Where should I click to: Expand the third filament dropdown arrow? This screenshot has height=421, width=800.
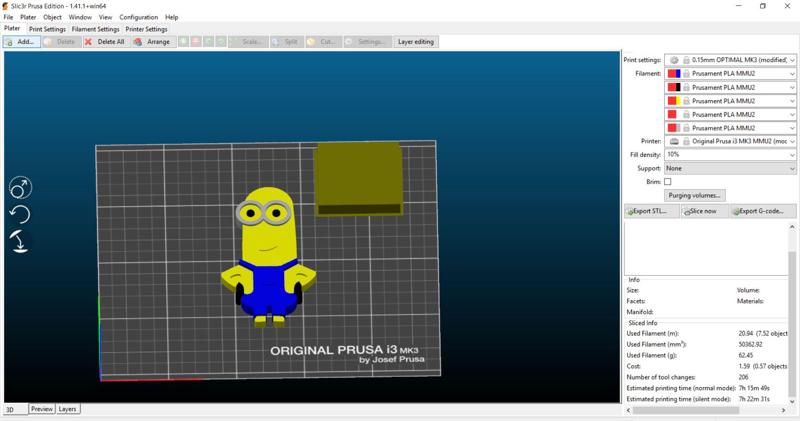(792, 101)
